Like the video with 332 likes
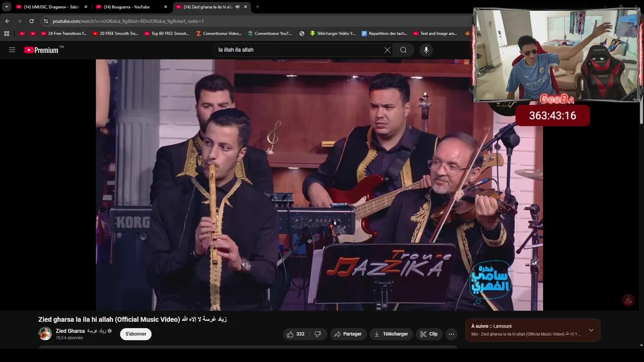Viewport: 644px width, 362px height. [295, 334]
